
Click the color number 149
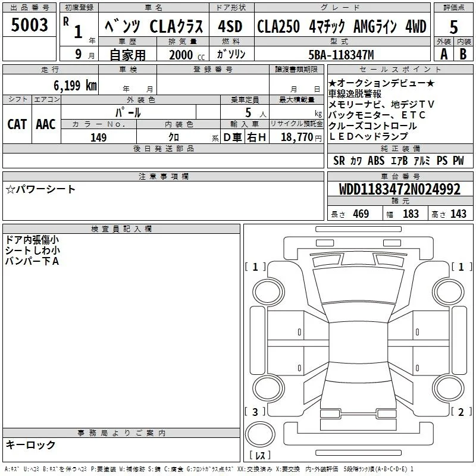[x=99, y=137]
